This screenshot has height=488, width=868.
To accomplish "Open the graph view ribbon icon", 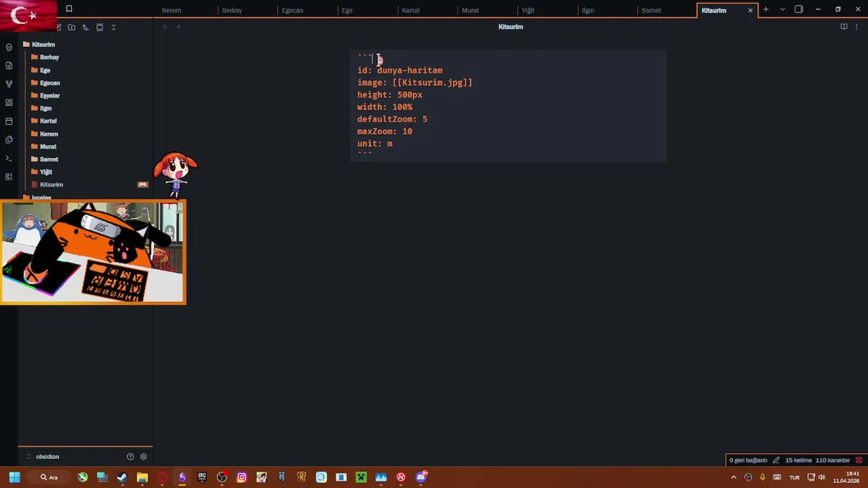I will pos(9,84).
